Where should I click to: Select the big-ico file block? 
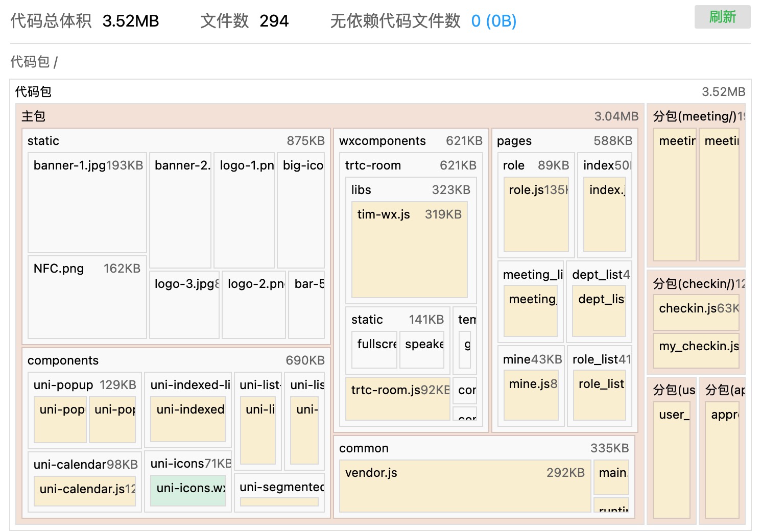click(301, 210)
